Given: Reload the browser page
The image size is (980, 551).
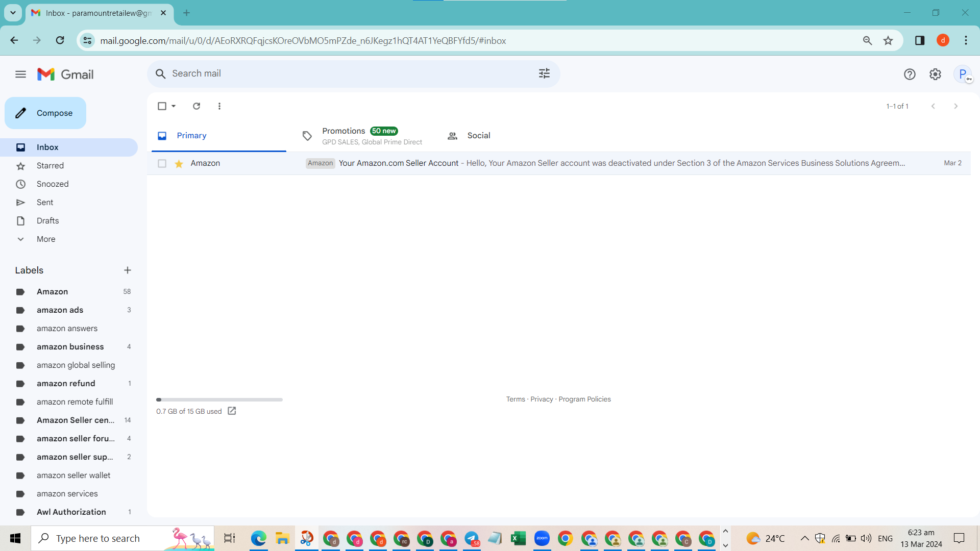Looking at the screenshot, I should pyautogui.click(x=60, y=40).
